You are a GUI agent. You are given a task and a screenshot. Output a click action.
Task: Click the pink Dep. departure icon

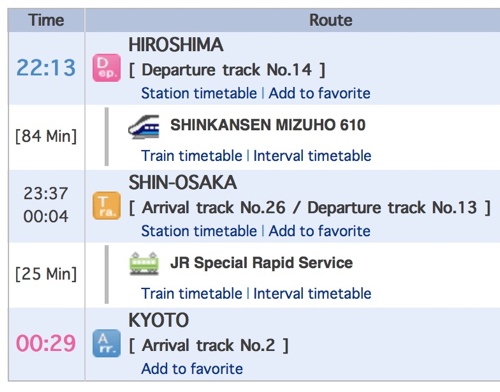106,68
